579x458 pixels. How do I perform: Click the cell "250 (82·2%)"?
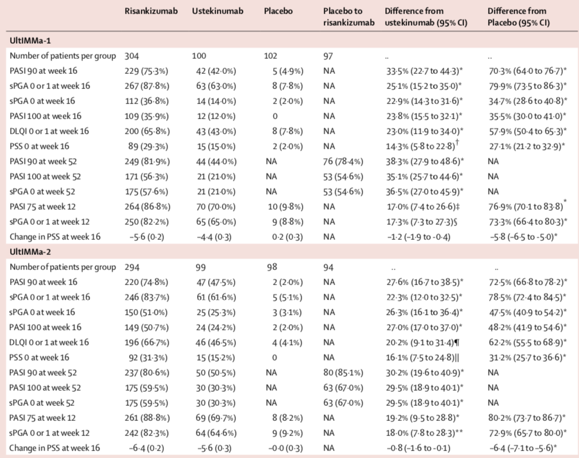click(146, 222)
